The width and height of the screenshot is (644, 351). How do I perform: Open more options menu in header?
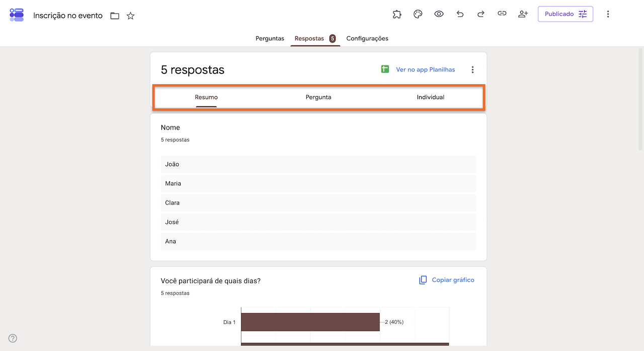tap(608, 14)
